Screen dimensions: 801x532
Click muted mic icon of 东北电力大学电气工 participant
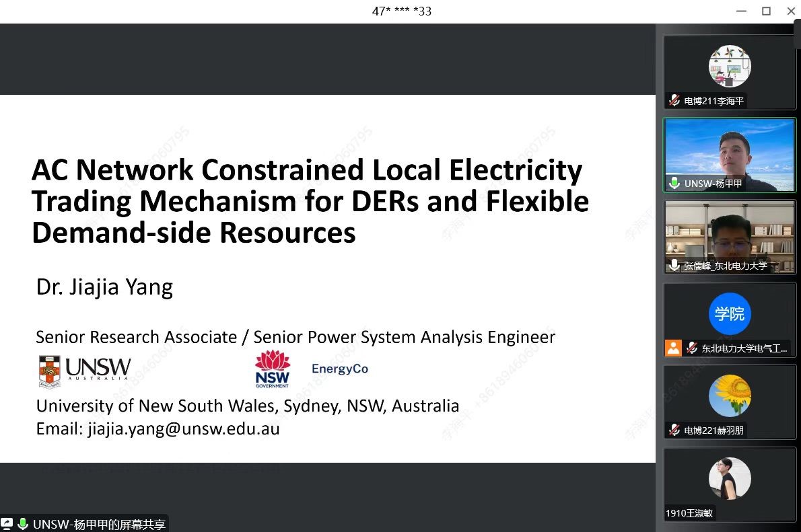[x=692, y=348]
